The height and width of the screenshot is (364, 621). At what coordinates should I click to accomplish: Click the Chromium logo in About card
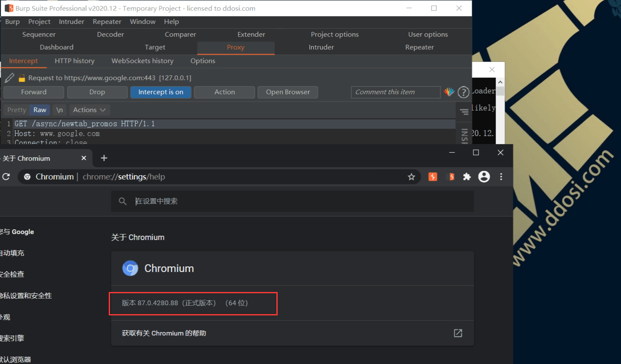point(130,268)
